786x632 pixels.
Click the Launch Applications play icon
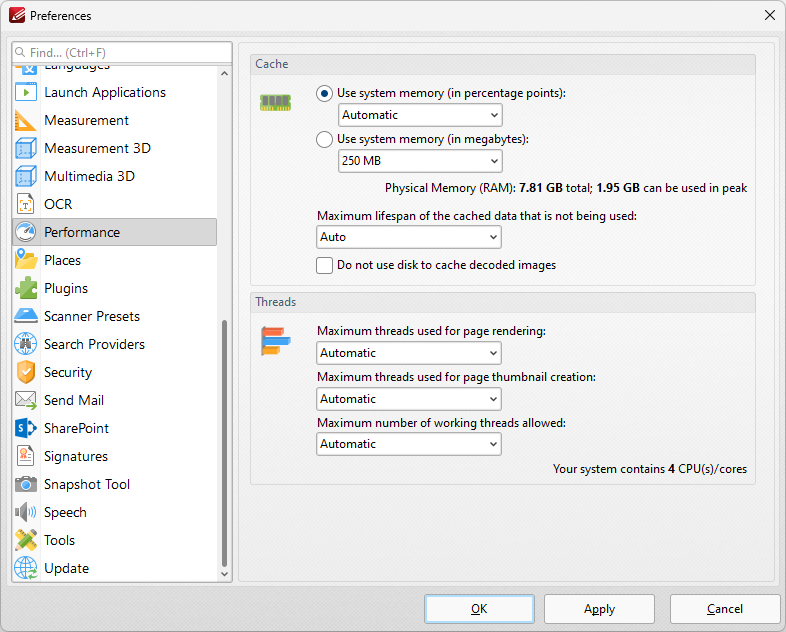coord(26,92)
